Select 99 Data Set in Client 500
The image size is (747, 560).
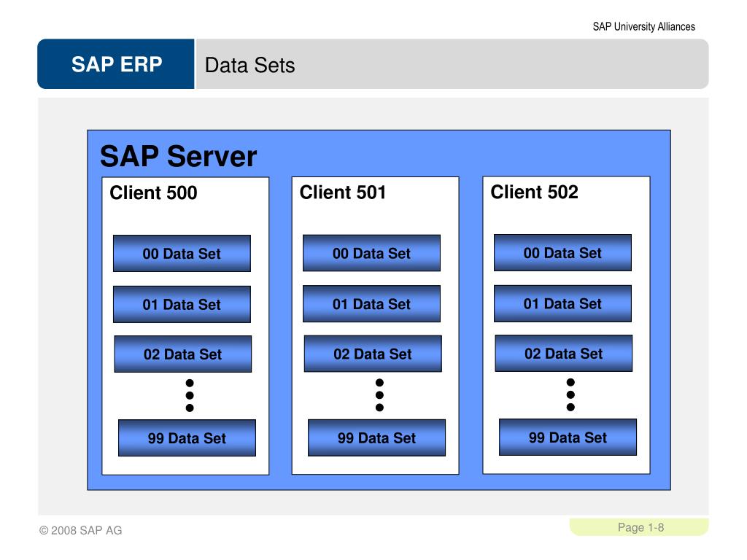187,438
